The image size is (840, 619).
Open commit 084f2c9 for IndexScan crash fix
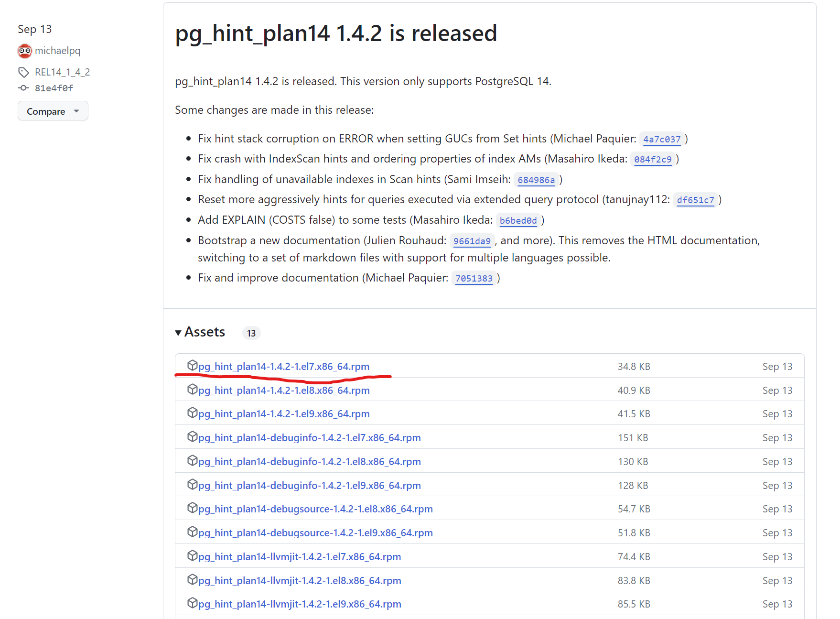[x=653, y=159]
